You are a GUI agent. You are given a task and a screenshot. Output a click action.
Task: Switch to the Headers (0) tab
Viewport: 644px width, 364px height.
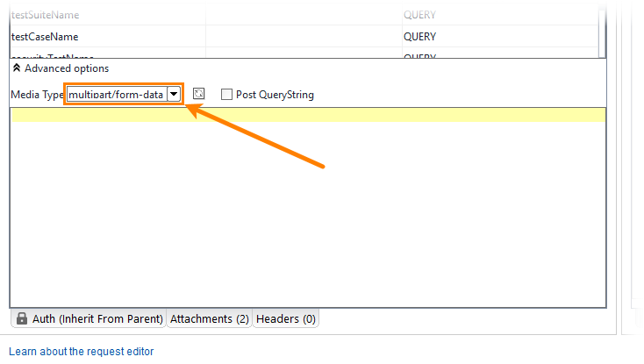pos(286,319)
